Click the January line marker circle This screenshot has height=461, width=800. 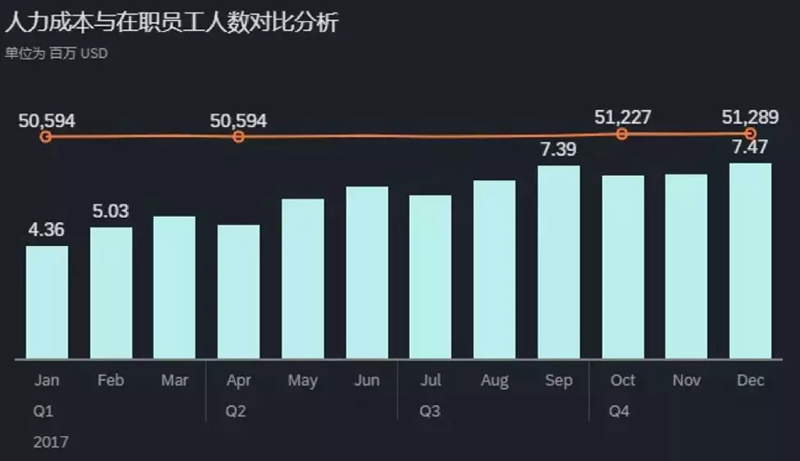pyautogui.click(x=45, y=137)
